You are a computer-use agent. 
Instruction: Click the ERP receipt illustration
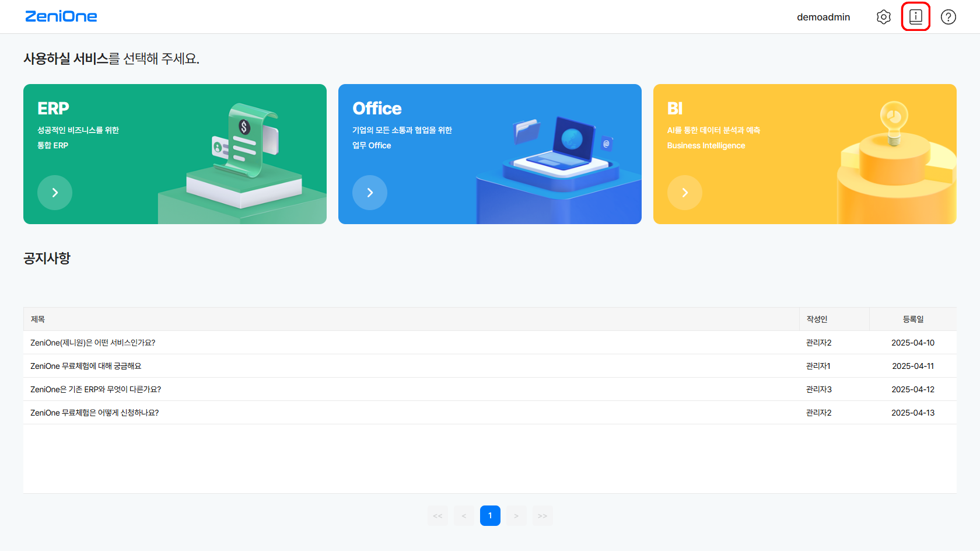(x=246, y=141)
